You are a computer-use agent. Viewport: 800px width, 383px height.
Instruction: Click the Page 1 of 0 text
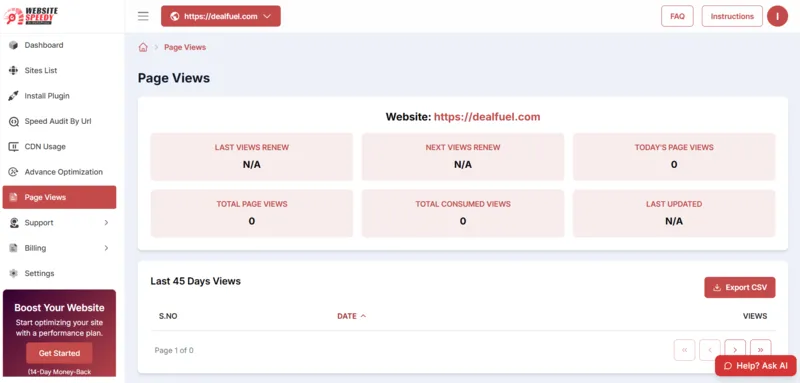pyautogui.click(x=174, y=350)
